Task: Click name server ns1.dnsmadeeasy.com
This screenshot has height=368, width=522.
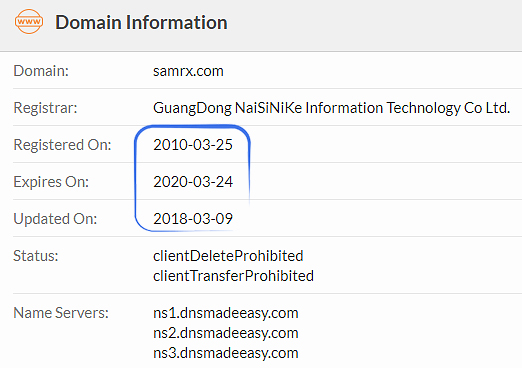Action: 226,313
